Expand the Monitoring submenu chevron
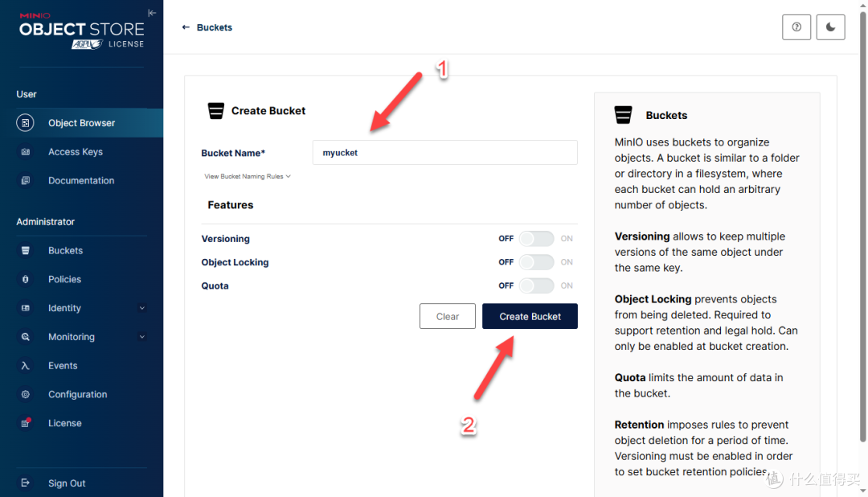 (141, 337)
